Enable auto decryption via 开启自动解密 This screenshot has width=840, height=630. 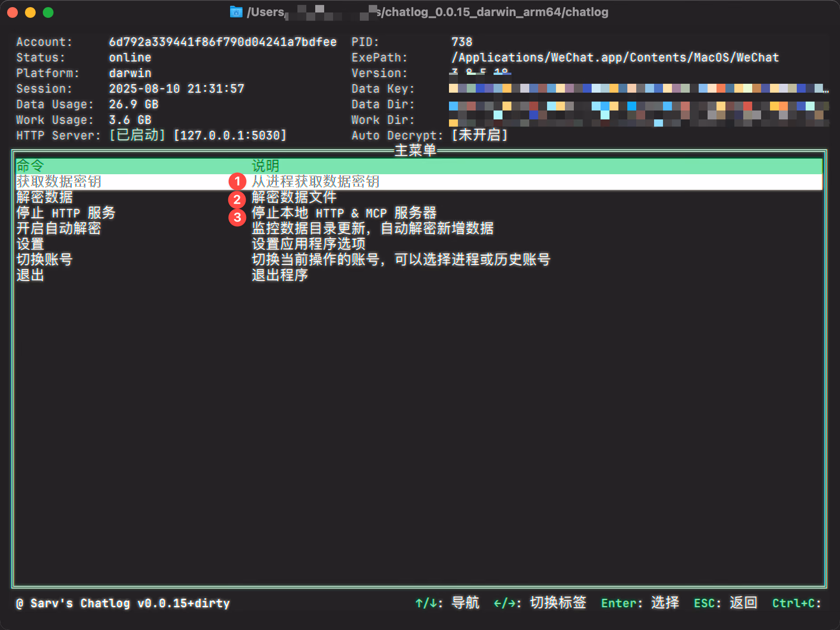(59, 229)
